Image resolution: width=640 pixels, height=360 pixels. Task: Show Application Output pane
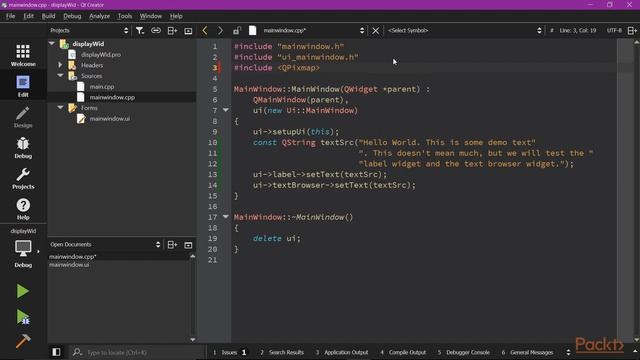(342, 352)
